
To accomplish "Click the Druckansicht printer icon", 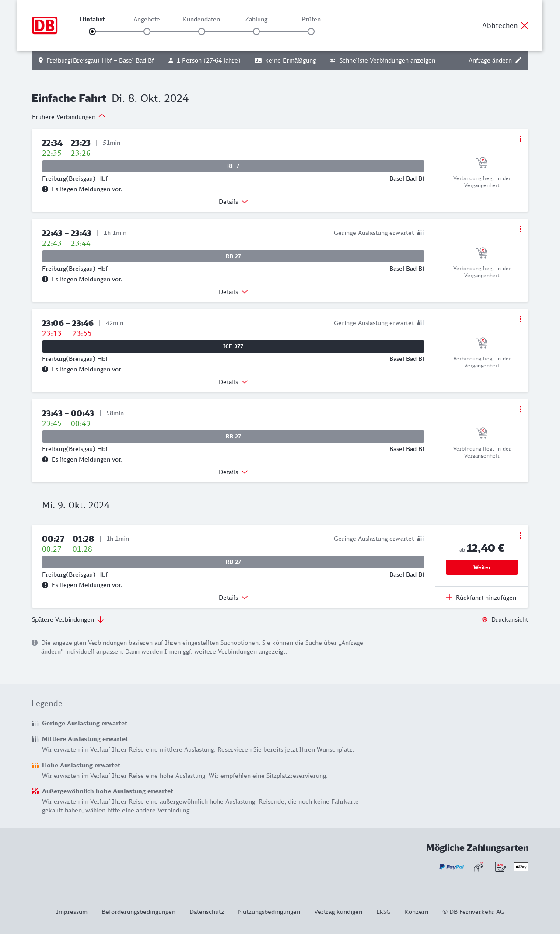I will pyautogui.click(x=485, y=619).
